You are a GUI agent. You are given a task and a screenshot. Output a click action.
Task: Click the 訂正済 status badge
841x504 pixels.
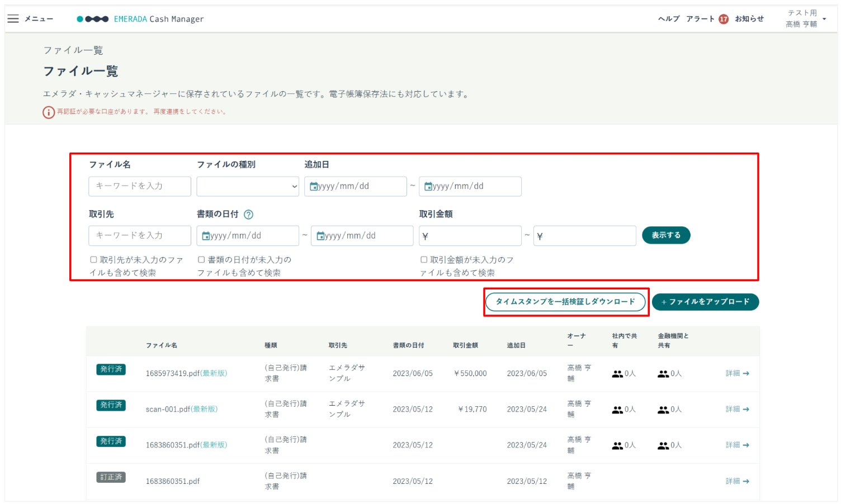(x=111, y=477)
